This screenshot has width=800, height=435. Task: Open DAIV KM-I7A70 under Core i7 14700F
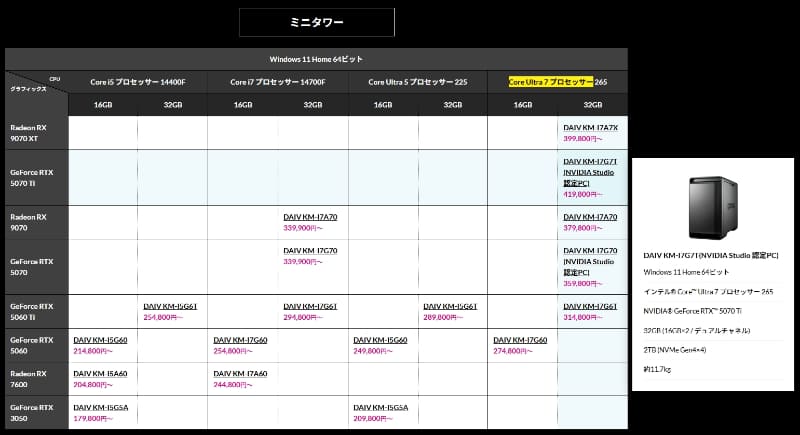point(310,217)
